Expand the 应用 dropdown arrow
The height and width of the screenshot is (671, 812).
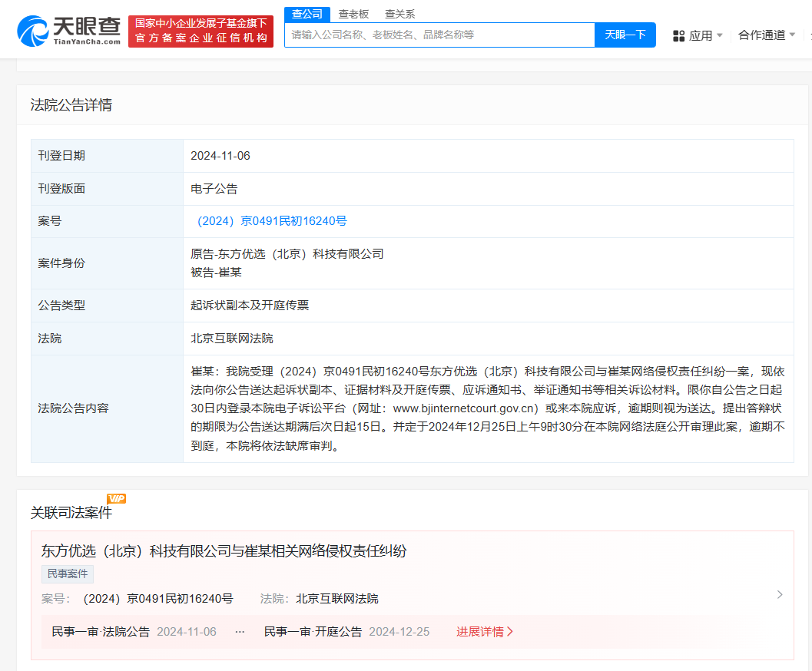point(720,35)
